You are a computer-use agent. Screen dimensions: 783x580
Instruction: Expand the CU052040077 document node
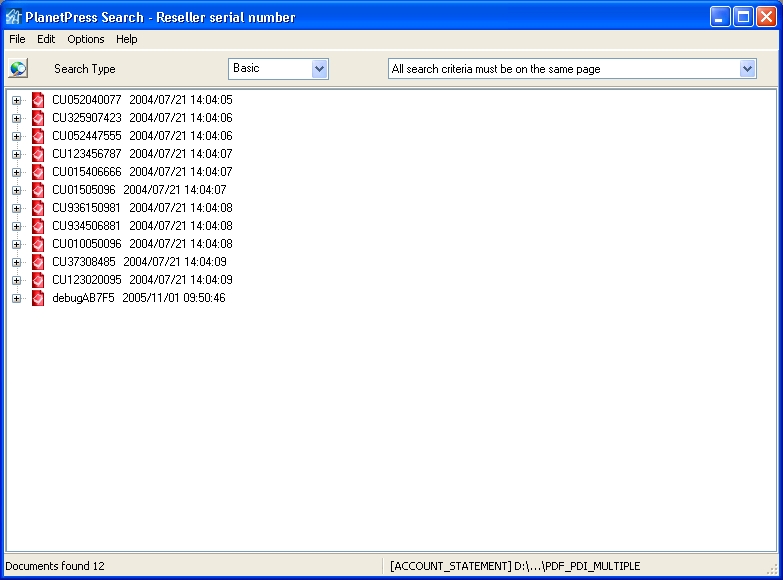(16, 100)
